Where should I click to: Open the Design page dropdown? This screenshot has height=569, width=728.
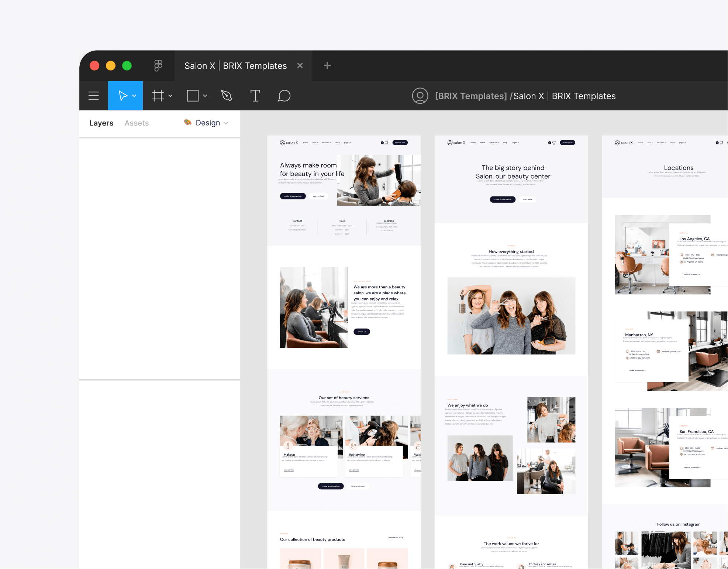(x=212, y=123)
